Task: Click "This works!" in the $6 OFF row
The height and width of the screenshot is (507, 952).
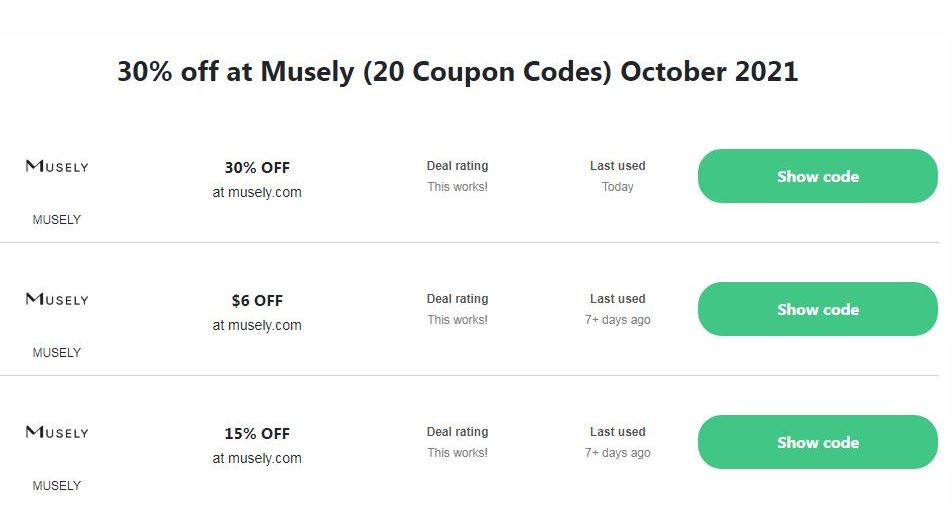Action: pyautogui.click(x=457, y=320)
